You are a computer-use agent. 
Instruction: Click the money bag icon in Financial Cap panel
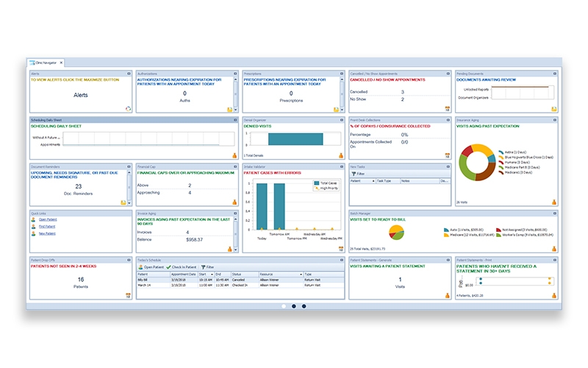(x=234, y=202)
